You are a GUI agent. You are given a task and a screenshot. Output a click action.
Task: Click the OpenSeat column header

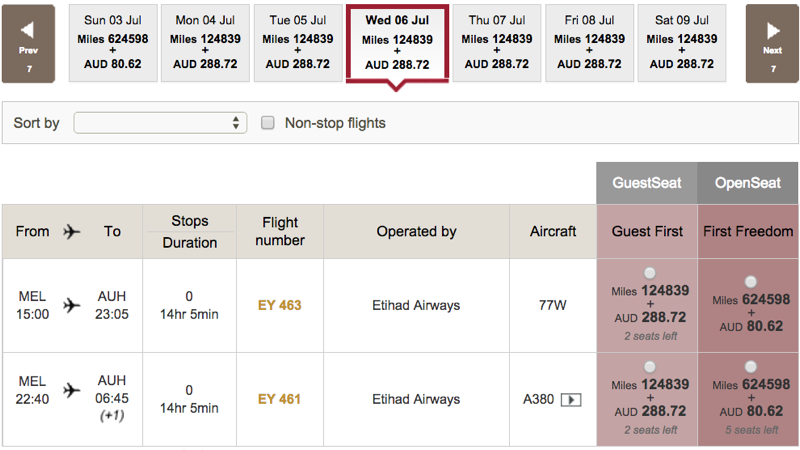747,183
